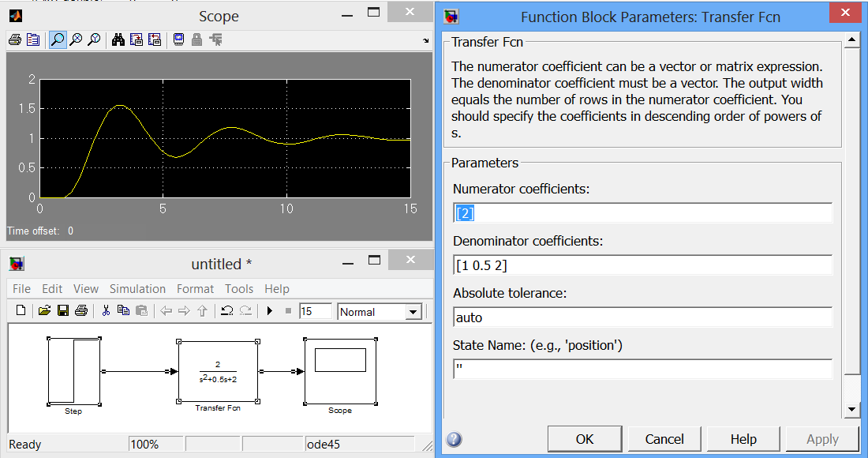
Task: Click the Stop simulation square button
Action: [x=288, y=310]
